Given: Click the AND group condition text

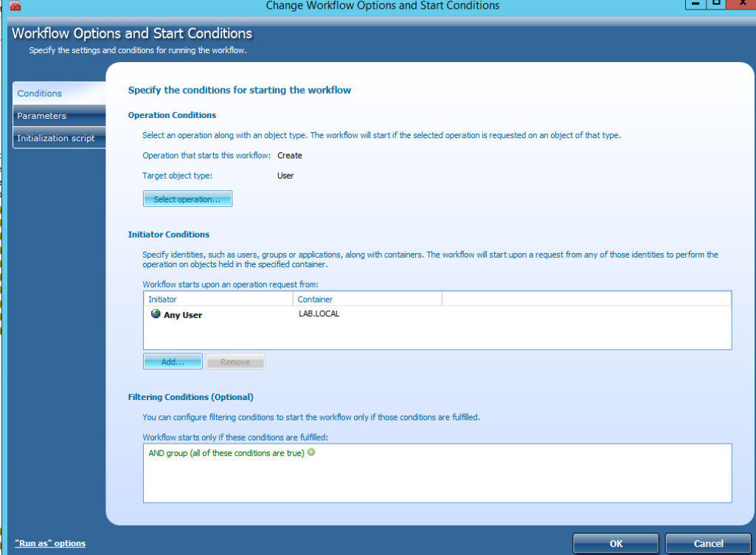Looking at the screenshot, I should click(226, 453).
